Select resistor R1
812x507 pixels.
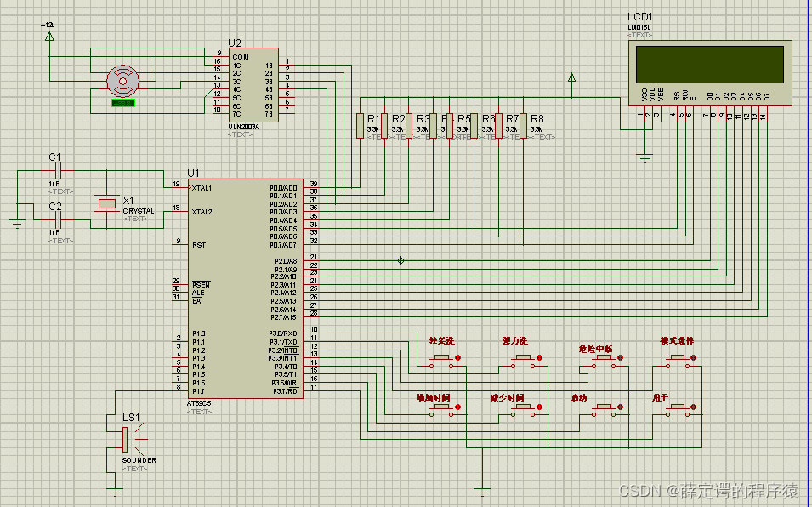360,126
